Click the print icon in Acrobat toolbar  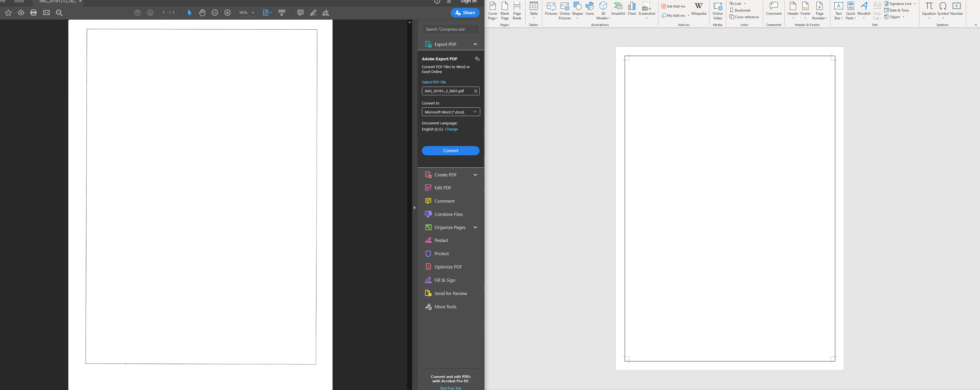[33, 13]
